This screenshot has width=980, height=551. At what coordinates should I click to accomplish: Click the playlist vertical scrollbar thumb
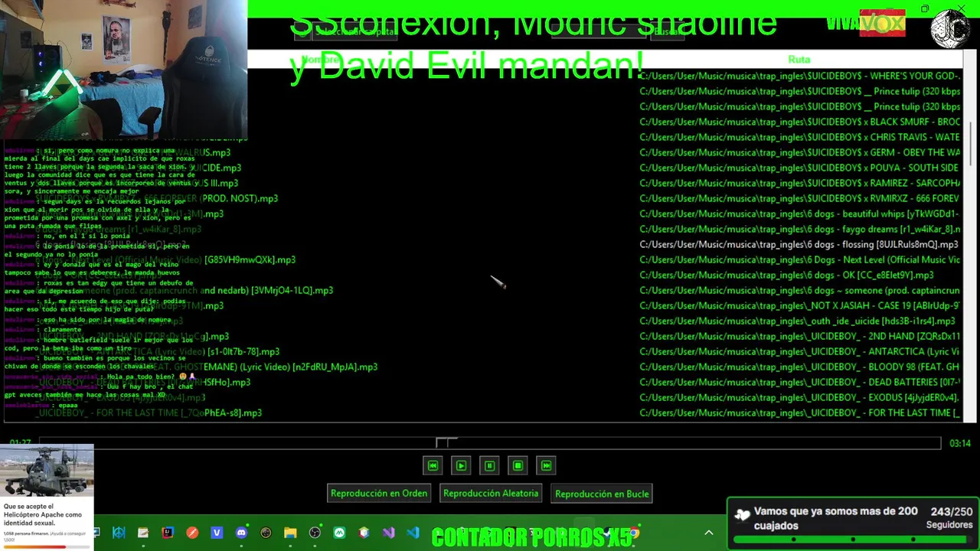tap(971, 142)
